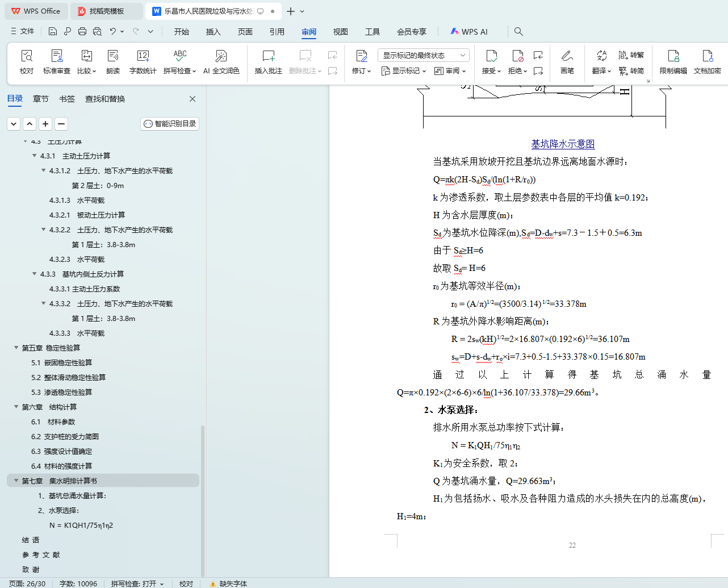
Task: Switch to the 章节 navigation tab
Action: click(41, 99)
